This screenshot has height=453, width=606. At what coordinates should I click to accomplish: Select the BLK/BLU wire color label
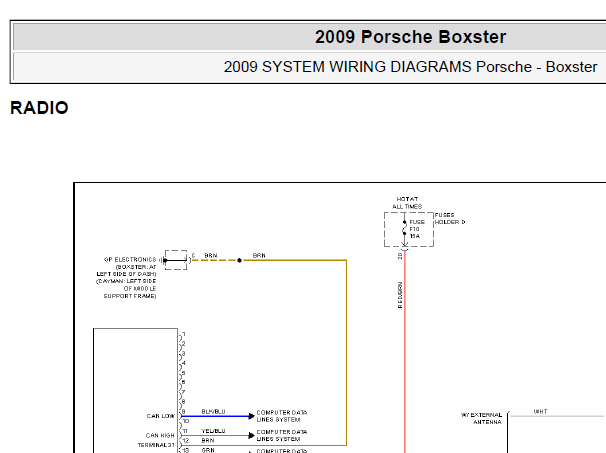(213, 412)
